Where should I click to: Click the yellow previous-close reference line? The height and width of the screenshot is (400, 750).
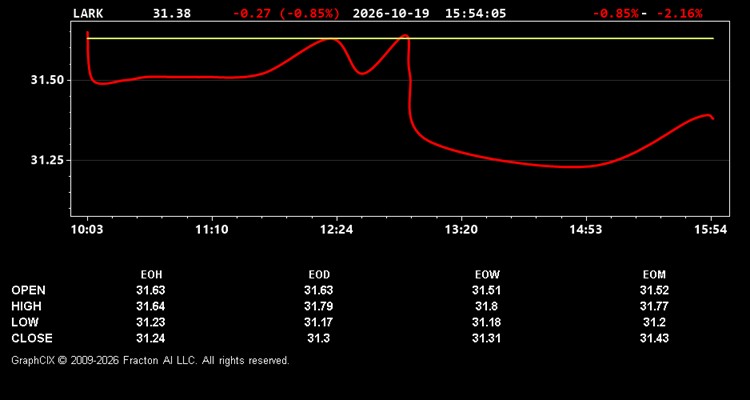coord(400,38)
